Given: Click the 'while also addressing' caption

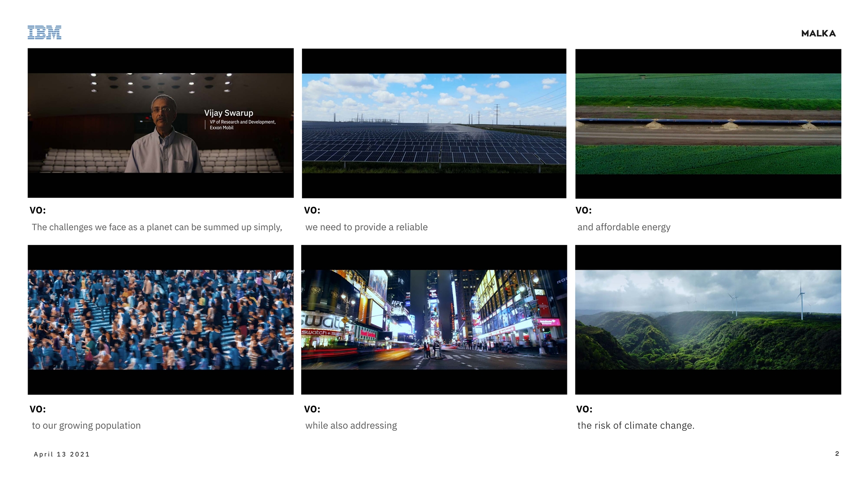Looking at the screenshot, I should [351, 426].
